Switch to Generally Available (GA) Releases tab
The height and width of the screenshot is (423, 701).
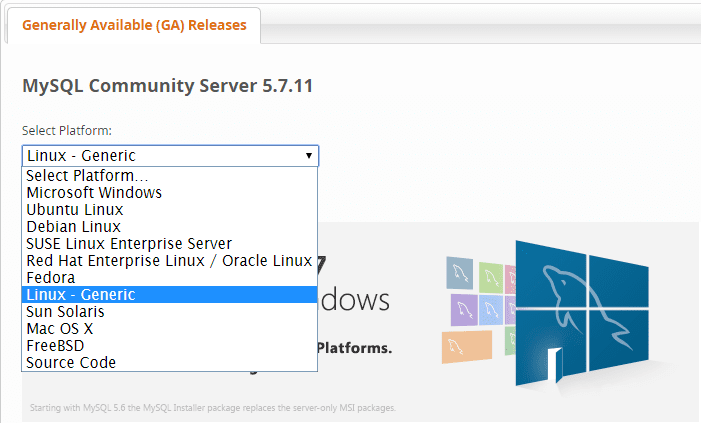(x=133, y=25)
